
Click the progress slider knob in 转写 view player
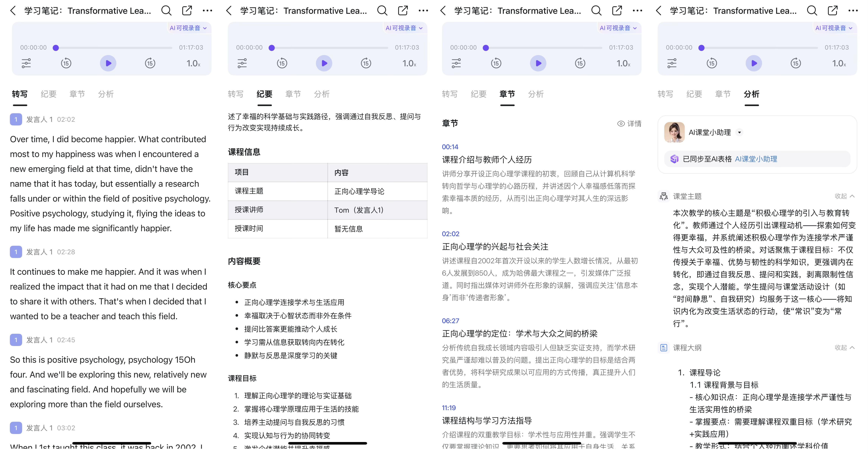point(56,48)
